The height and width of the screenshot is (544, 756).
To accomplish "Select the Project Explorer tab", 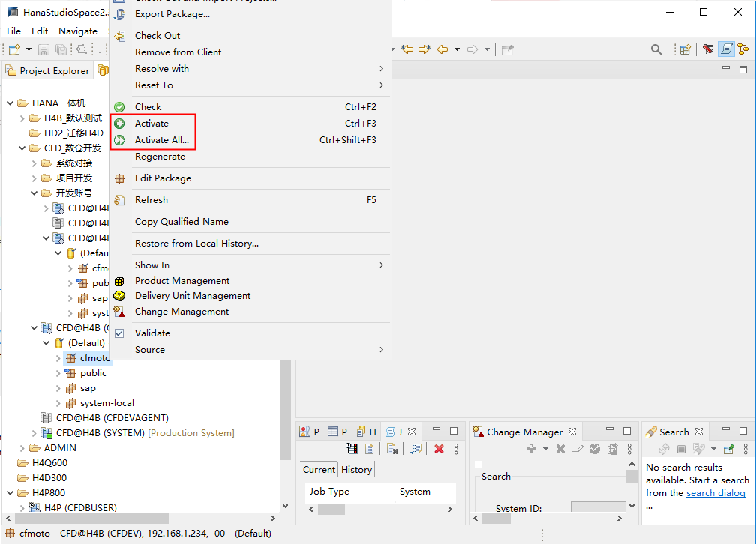I will (48, 71).
